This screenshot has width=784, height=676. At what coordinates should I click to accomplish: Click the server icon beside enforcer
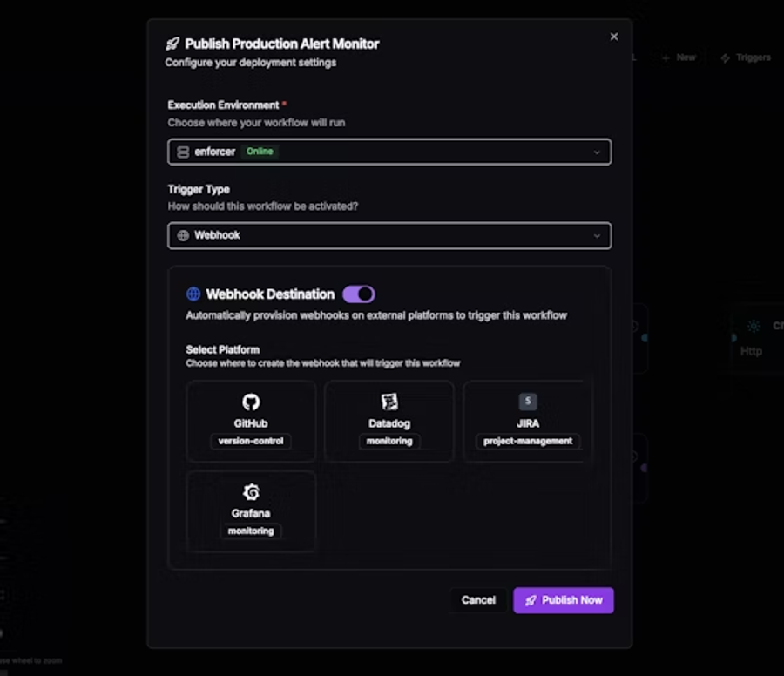pyautogui.click(x=183, y=152)
